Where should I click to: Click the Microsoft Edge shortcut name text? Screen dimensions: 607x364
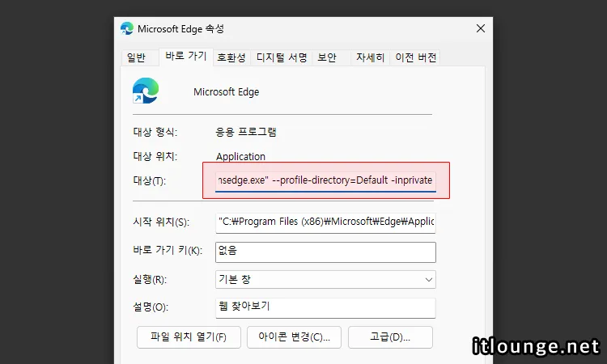pos(226,92)
